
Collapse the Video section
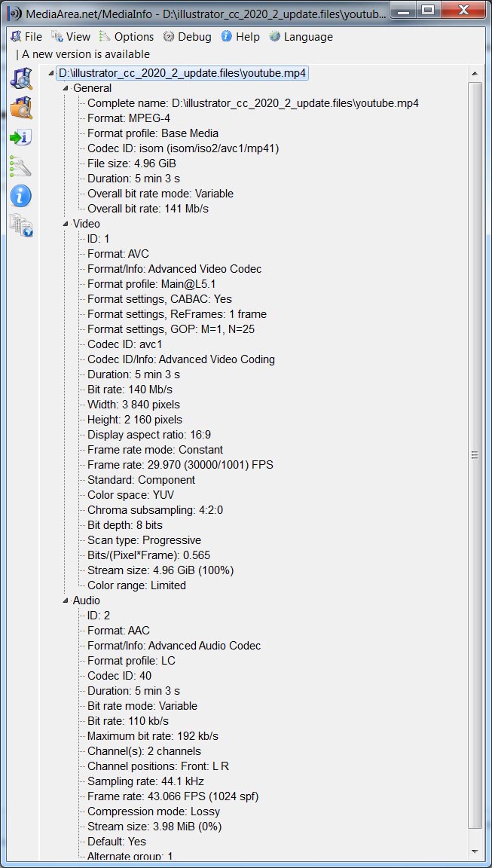tap(66, 225)
